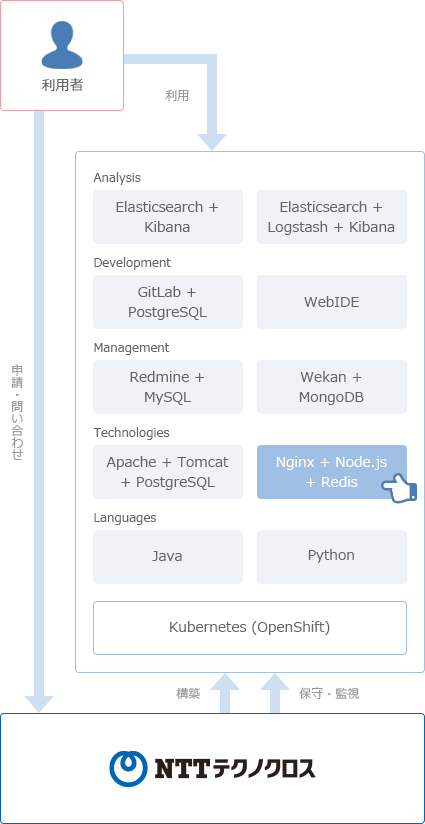Screen dimensions: 425x824
Task: Choose the Redmine + MySQL tile
Action: [x=168, y=387]
